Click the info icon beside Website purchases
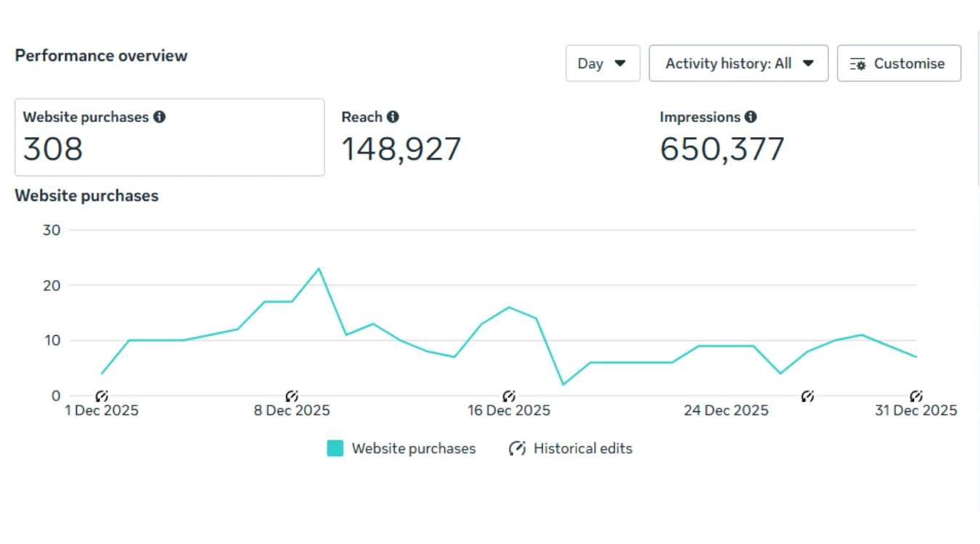This screenshot has height=544, width=980. click(x=160, y=117)
